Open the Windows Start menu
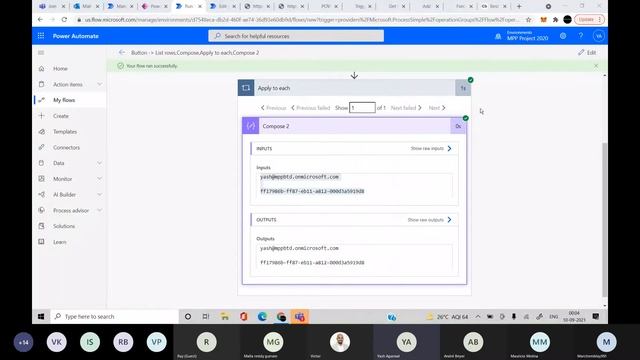The width and height of the screenshot is (640, 360). tap(41, 316)
